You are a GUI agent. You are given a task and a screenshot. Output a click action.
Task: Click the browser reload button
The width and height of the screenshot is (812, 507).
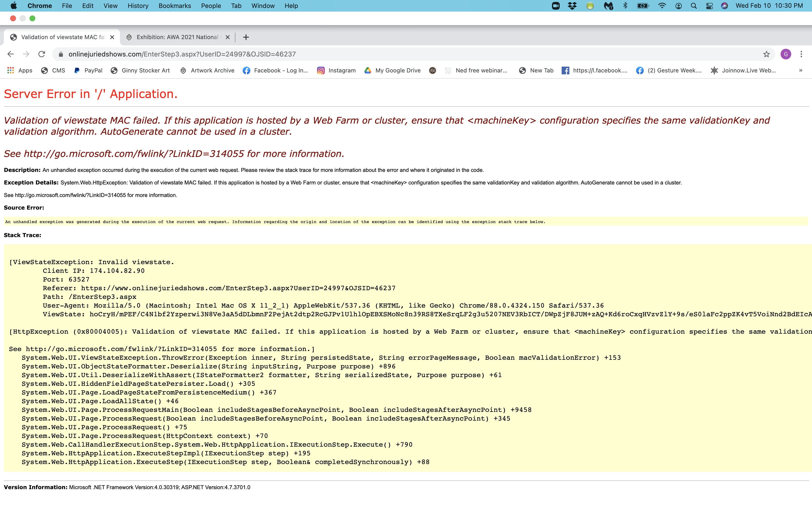coord(42,54)
